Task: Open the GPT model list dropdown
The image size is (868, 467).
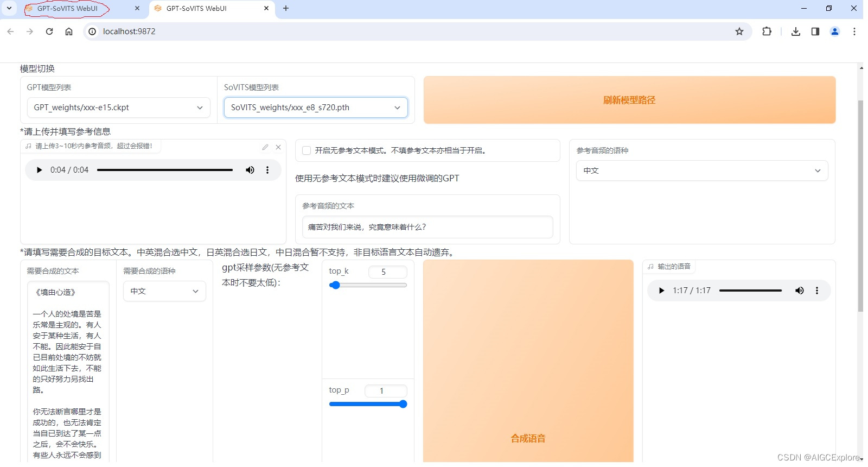Action: click(x=118, y=108)
